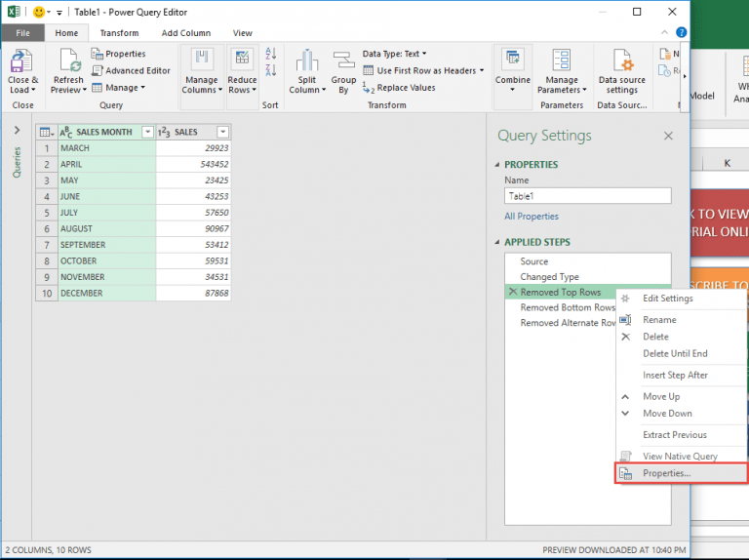Click the Refresh Preview icon
Viewport: 749px width, 560px height.
click(68, 61)
